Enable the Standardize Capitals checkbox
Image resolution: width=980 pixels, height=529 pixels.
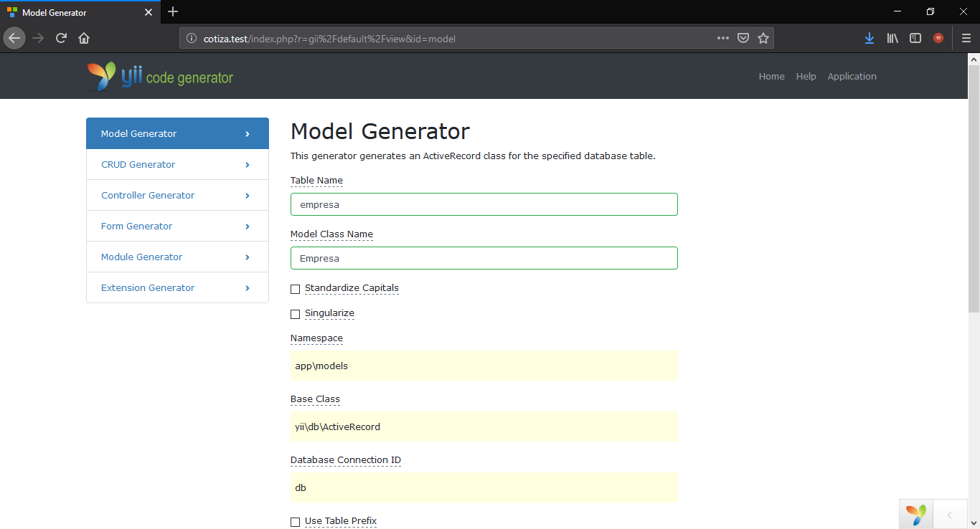pyautogui.click(x=295, y=289)
